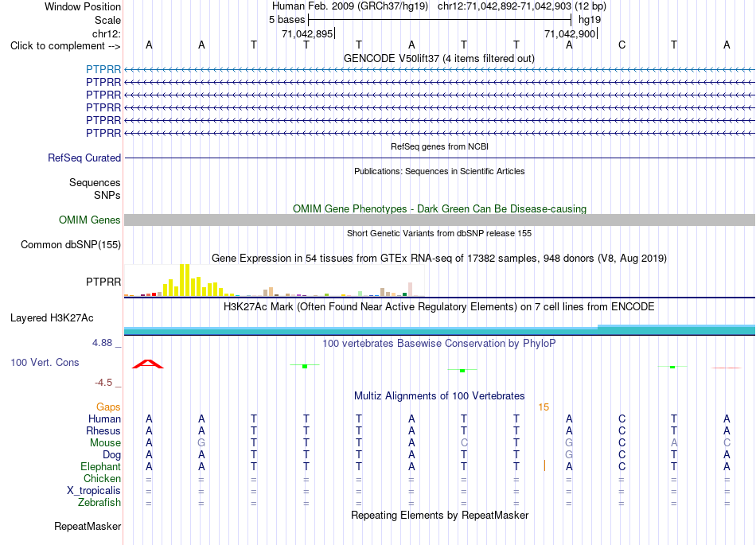Viewport: 756px width, 545px height.
Task: Click the GTEx Gene Expression track title
Action: 439,259
